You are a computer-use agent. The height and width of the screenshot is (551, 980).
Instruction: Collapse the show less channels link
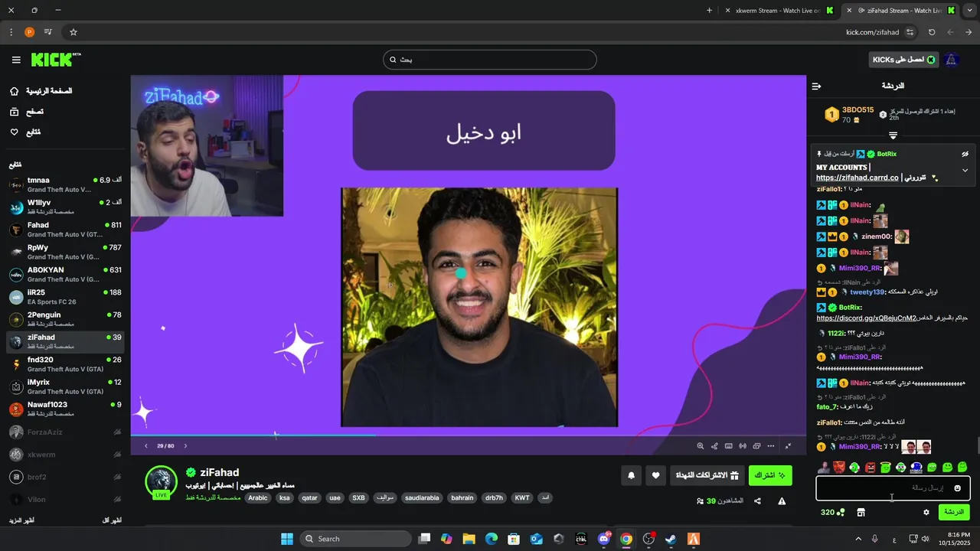click(112, 520)
